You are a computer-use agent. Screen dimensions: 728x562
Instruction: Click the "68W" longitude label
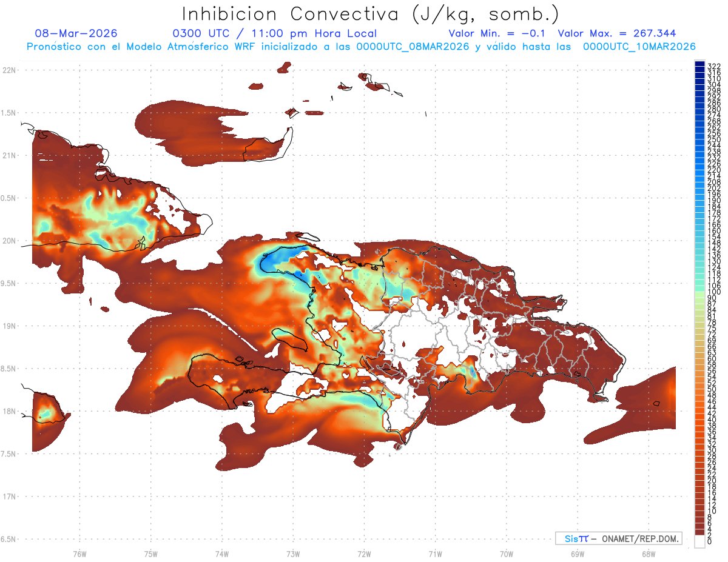[649, 554]
